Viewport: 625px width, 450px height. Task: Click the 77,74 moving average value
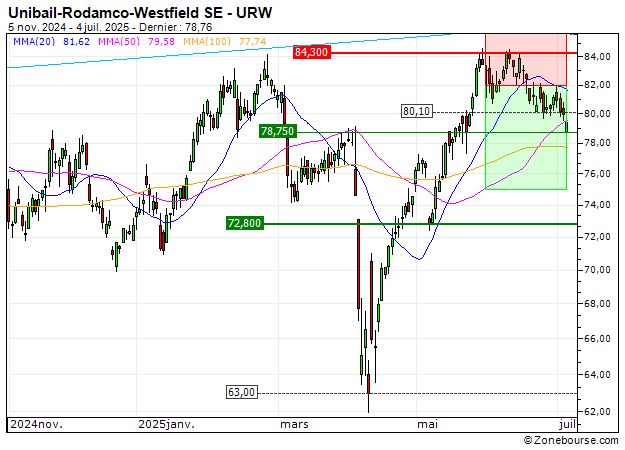click(x=252, y=41)
